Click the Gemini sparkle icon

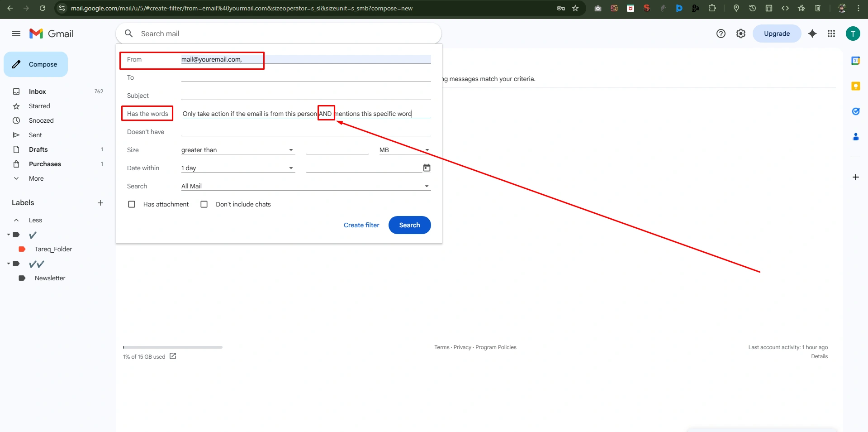tap(812, 34)
